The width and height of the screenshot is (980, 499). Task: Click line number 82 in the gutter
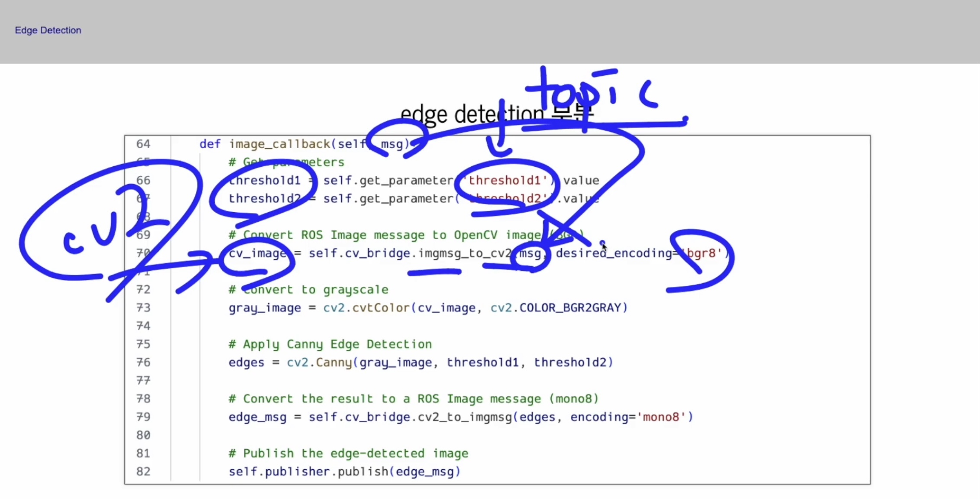(x=143, y=471)
